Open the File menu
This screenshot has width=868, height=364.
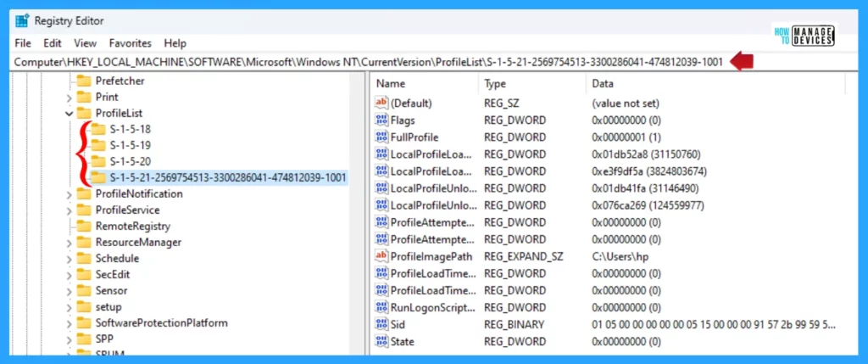(23, 42)
